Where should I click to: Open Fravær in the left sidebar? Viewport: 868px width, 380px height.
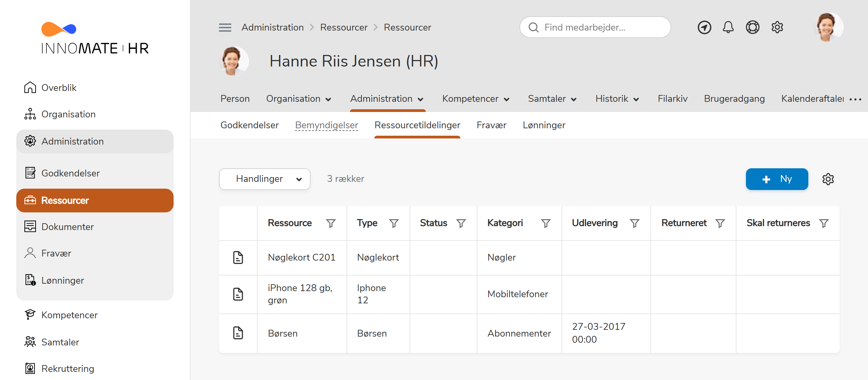point(95,253)
